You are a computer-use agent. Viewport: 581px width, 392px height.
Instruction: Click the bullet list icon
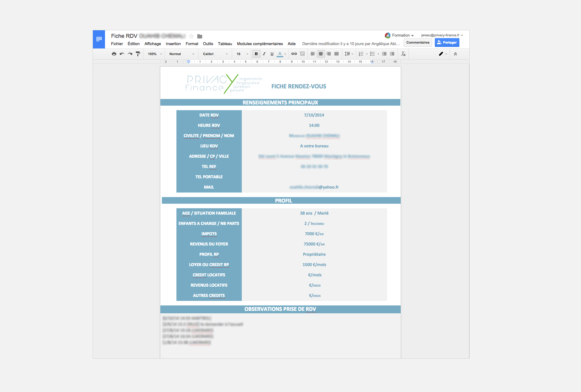click(371, 53)
